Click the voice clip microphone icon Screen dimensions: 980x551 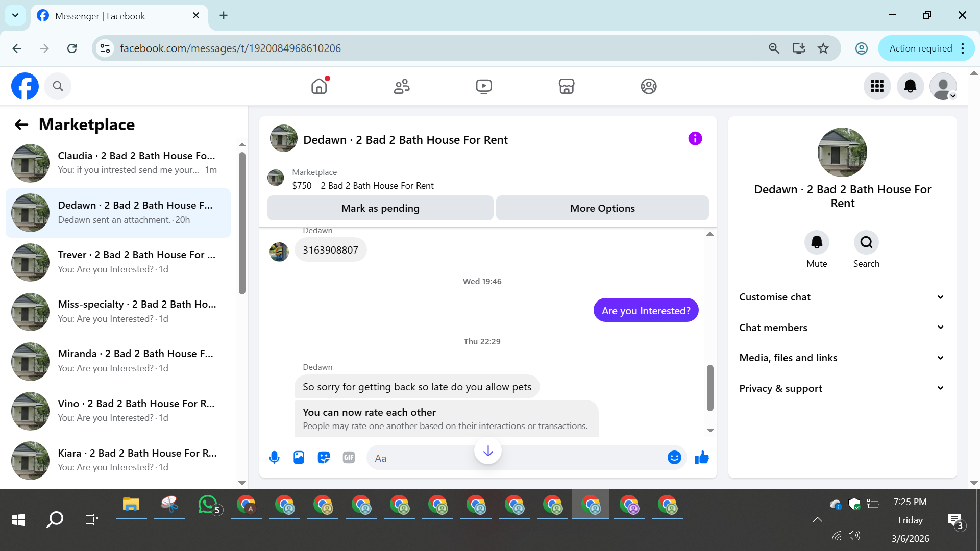point(274,458)
